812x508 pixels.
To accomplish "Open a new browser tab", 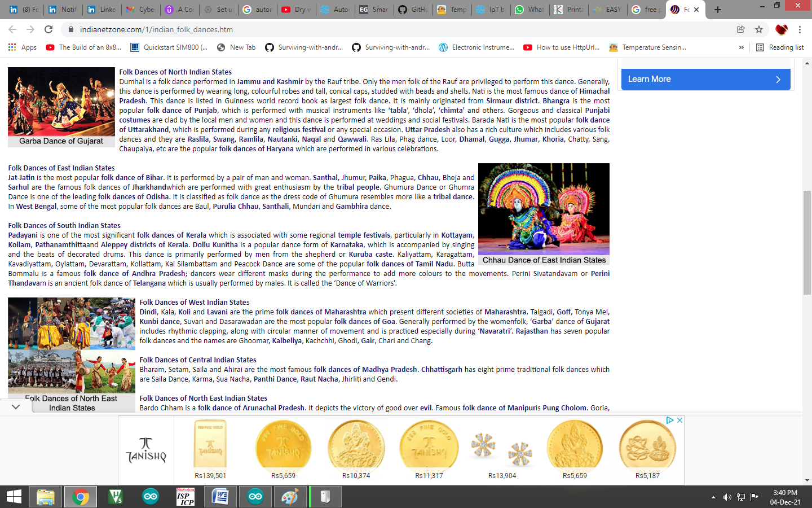I will coord(717,10).
